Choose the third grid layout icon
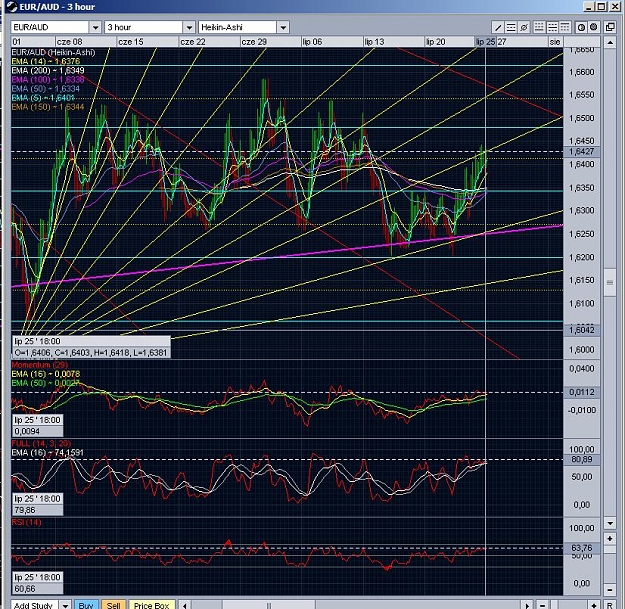 coord(565,27)
